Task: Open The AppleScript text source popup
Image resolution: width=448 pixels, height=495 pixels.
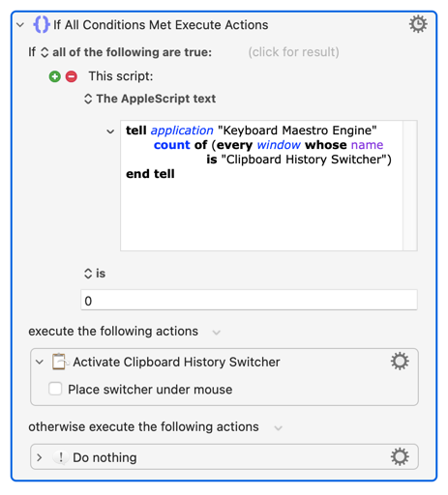Action: (150, 99)
